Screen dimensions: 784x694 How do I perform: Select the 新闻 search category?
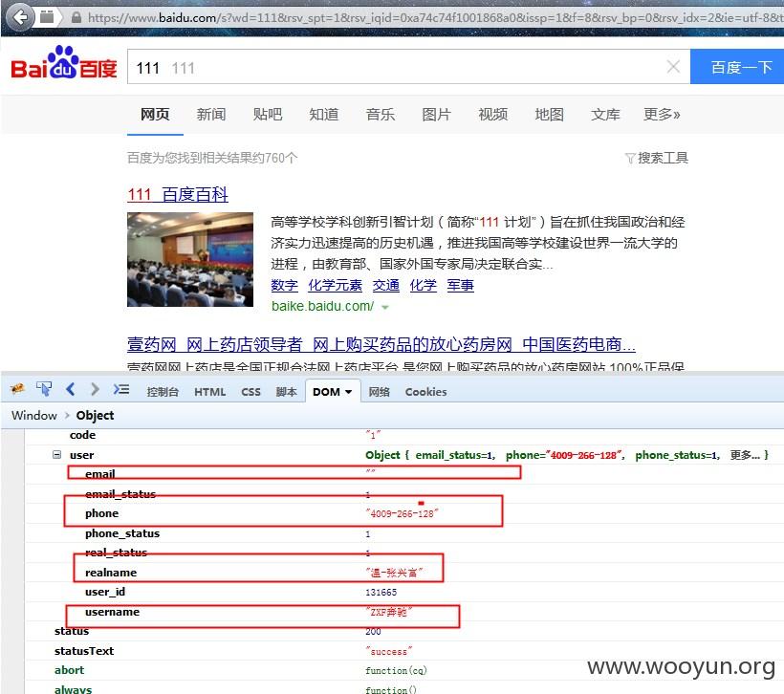[211, 115]
